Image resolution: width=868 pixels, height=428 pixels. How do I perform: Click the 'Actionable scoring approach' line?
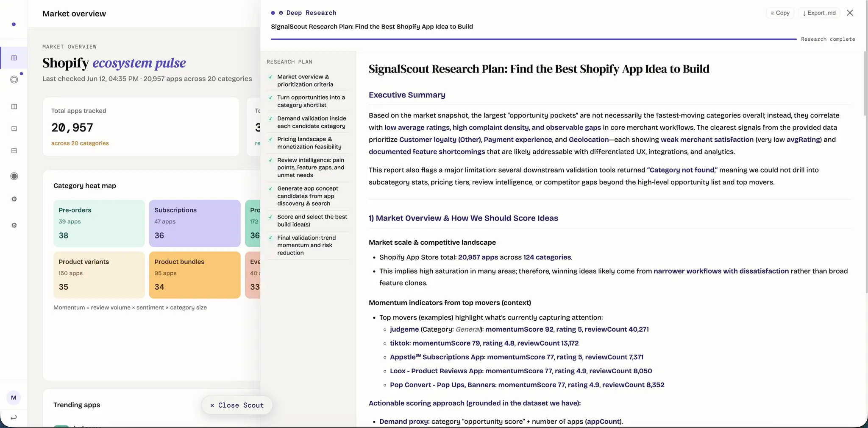[x=475, y=403]
